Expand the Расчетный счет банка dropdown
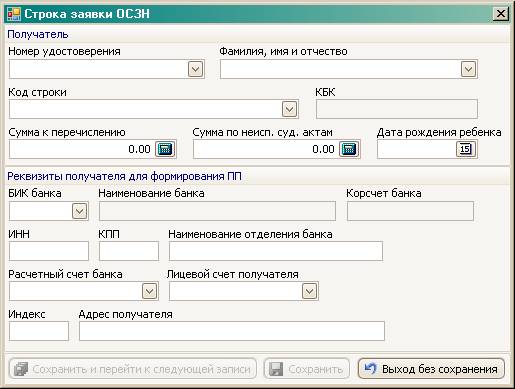 click(149, 291)
